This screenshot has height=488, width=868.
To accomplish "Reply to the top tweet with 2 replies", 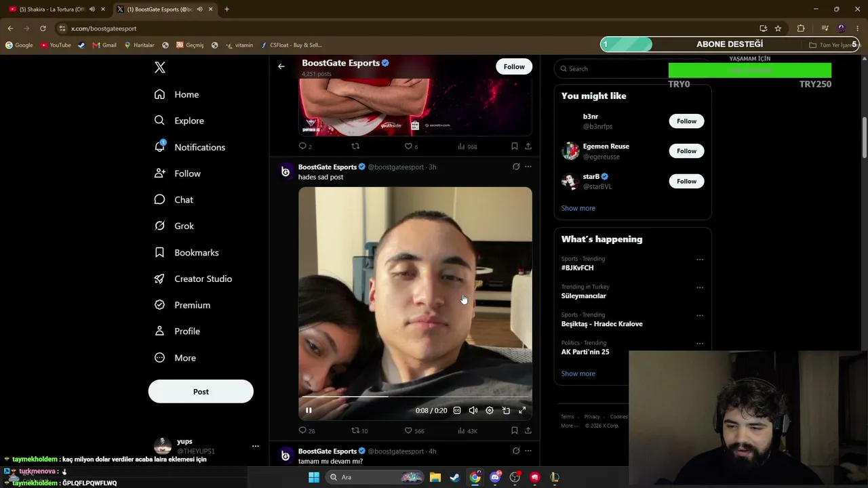I will (x=302, y=146).
